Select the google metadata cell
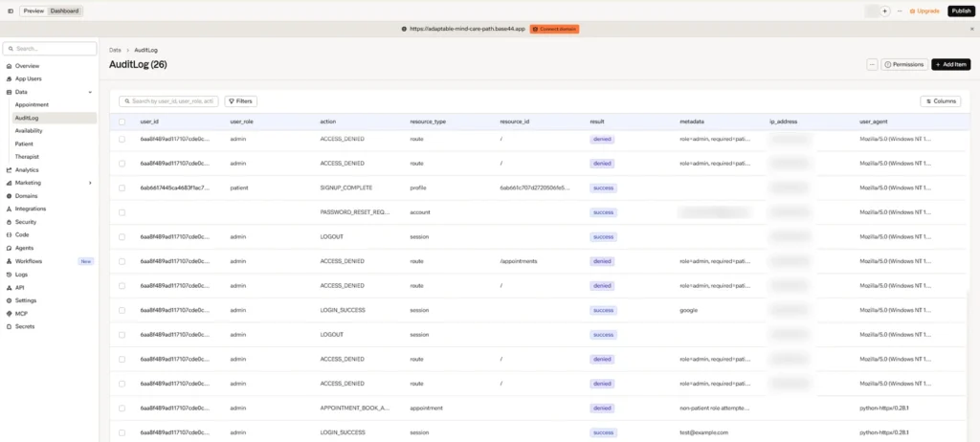Screen dimensions: 980x442 click(x=689, y=310)
